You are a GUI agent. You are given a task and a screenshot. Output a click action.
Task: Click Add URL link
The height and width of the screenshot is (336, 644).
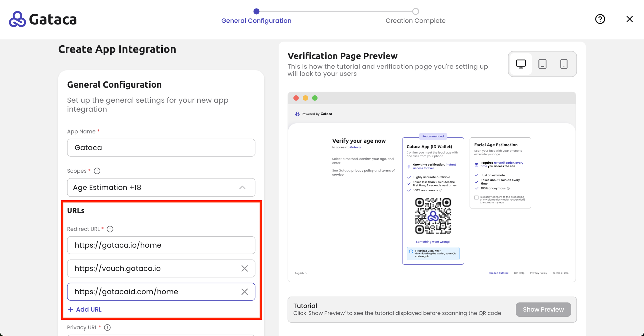tap(85, 309)
